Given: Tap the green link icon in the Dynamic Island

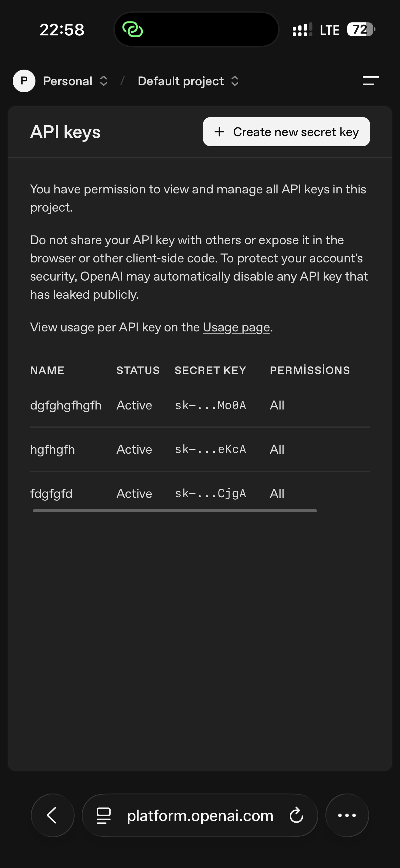Looking at the screenshot, I should [x=132, y=30].
